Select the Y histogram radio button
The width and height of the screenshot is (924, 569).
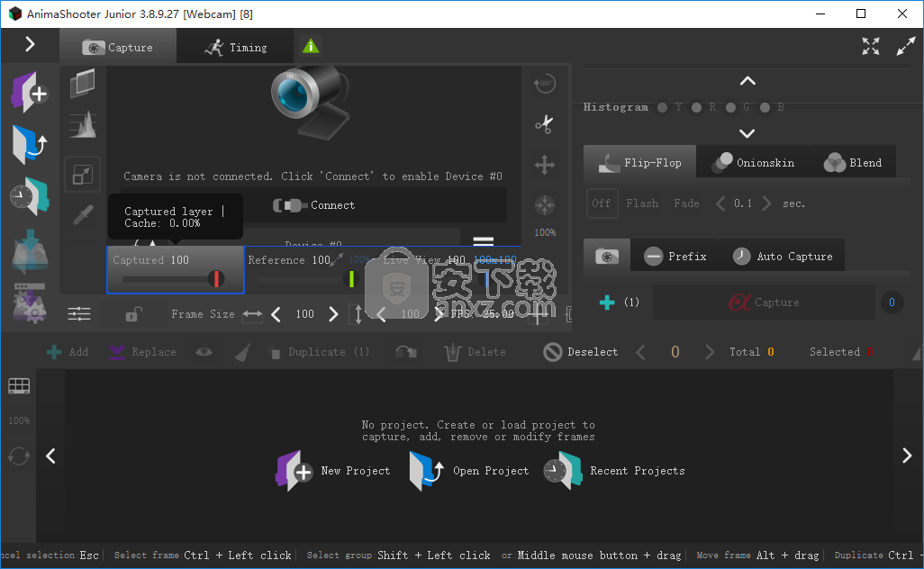[662, 107]
